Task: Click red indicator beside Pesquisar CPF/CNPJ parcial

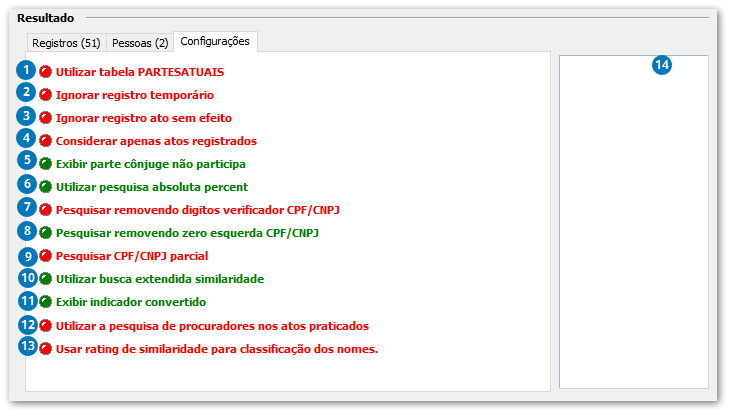Action: click(x=45, y=256)
